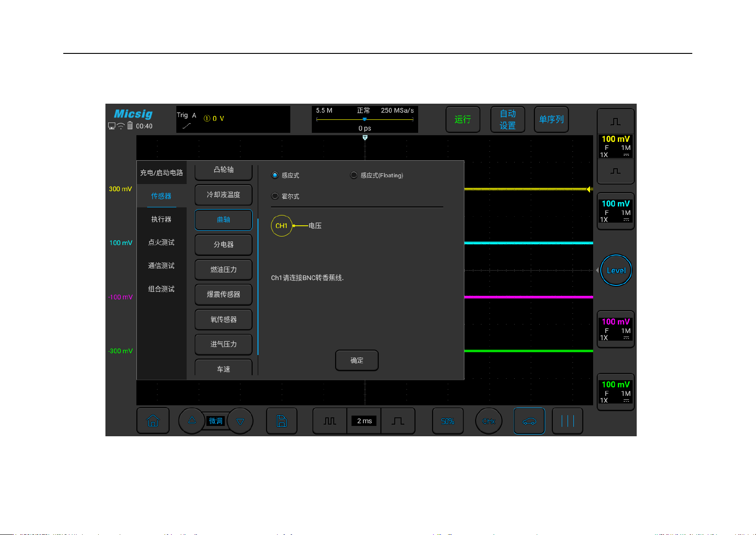Screen dimensions: 756x535
Task: Open the 2 ms timebase setting
Action: (x=364, y=421)
